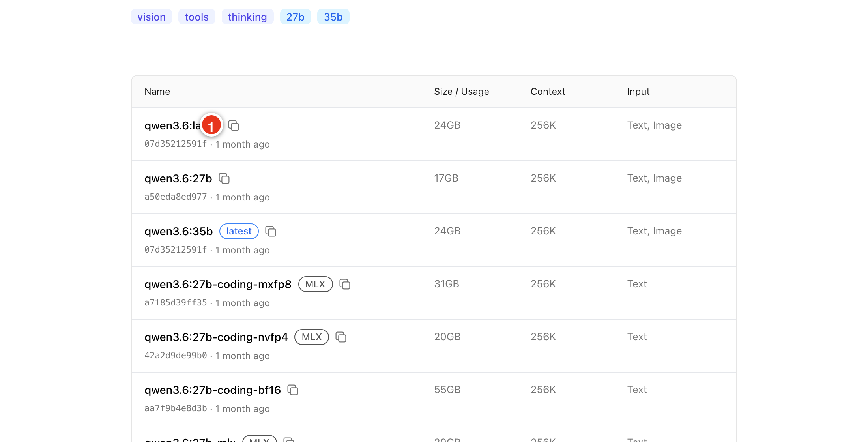
Task: Copy the qwen3.6:27b-coding-mxfp8 model name
Action: pyautogui.click(x=345, y=284)
